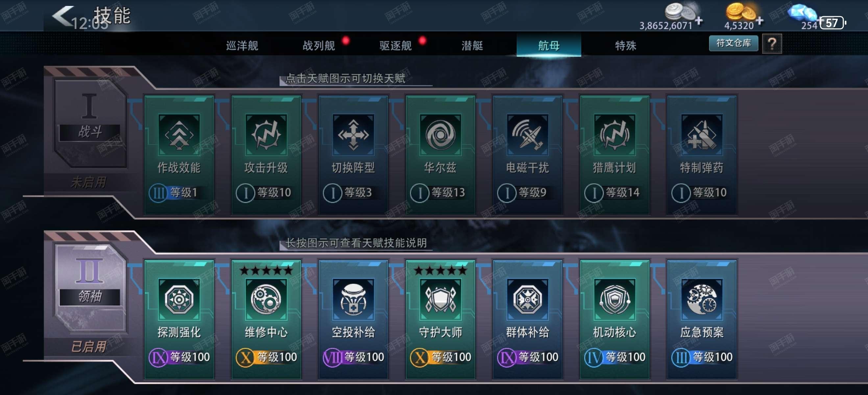Tap the 特制弹药 ammo icon
The width and height of the screenshot is (868, 395).
pyautogui.click(x=702, y=135)
